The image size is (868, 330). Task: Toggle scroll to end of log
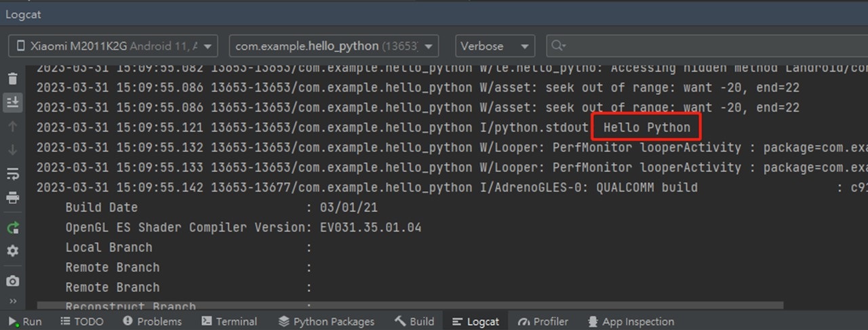(x=13, y=102)
